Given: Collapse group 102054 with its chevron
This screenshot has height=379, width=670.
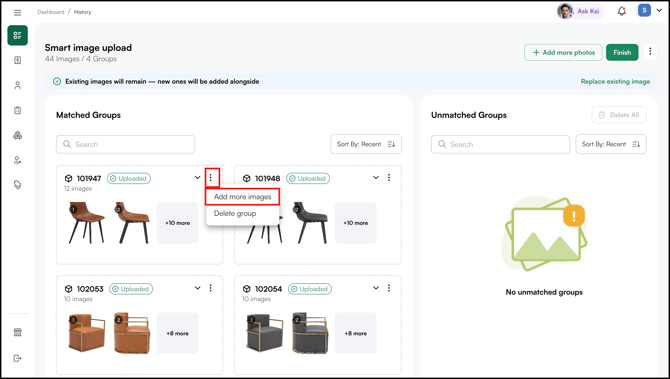Looking at the screenshot, I should (376, 288).
